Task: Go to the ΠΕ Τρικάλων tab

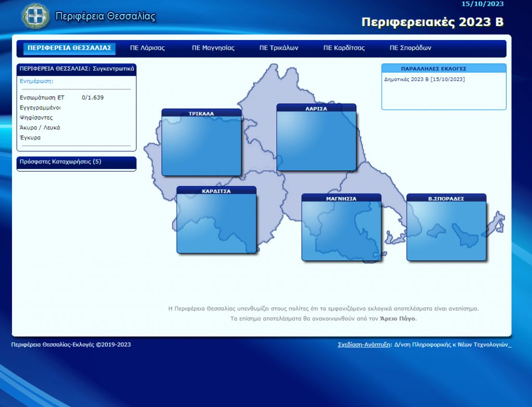Action: click(278, 48)
